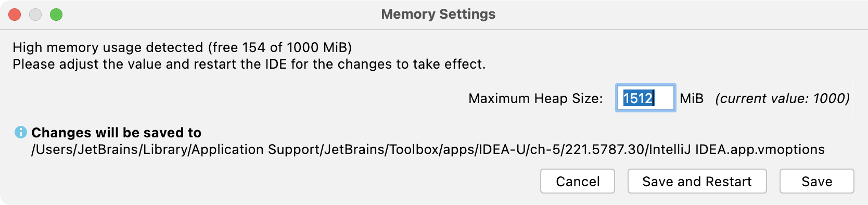
Task: Focus the Maximum Heap Size input field
Action: (646, 98)
